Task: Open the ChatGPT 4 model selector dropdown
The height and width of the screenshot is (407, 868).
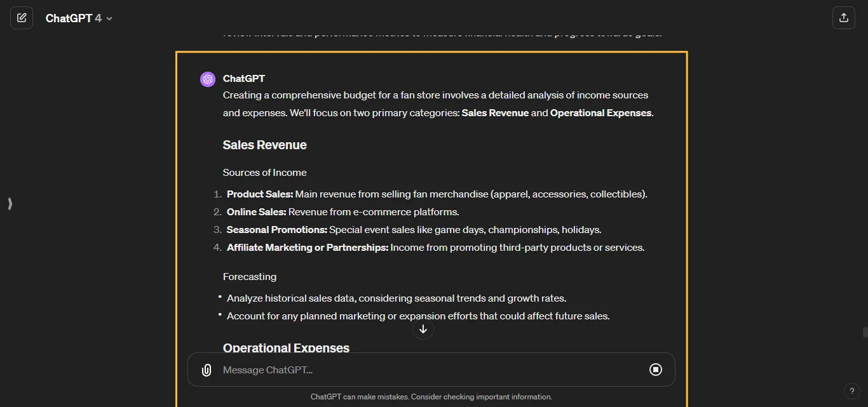Action: pyautogui.click(x=79, y=18)
